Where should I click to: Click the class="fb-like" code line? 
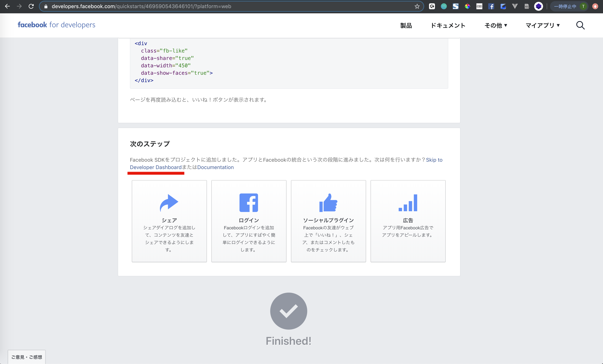(164, 51)
